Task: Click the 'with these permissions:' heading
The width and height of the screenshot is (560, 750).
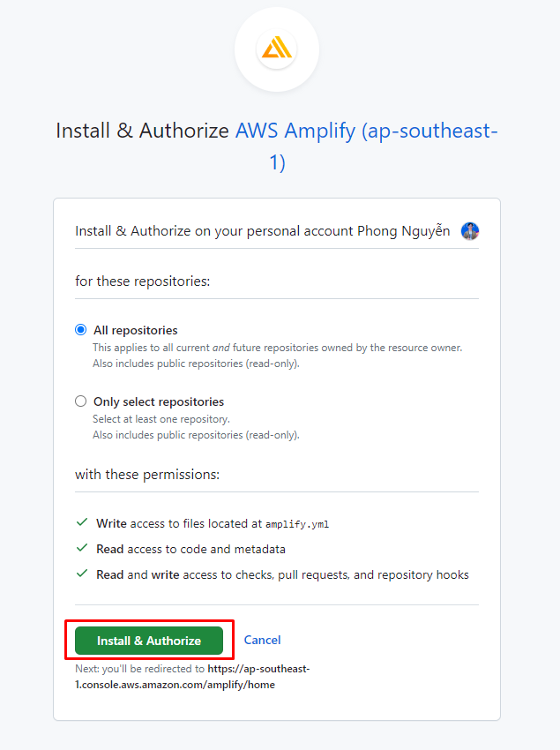Action: click(147, 475)
